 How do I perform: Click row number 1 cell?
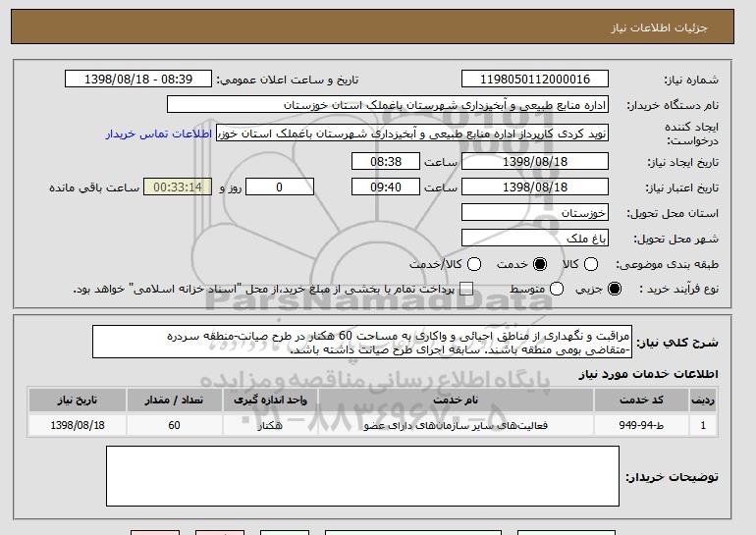703,425
